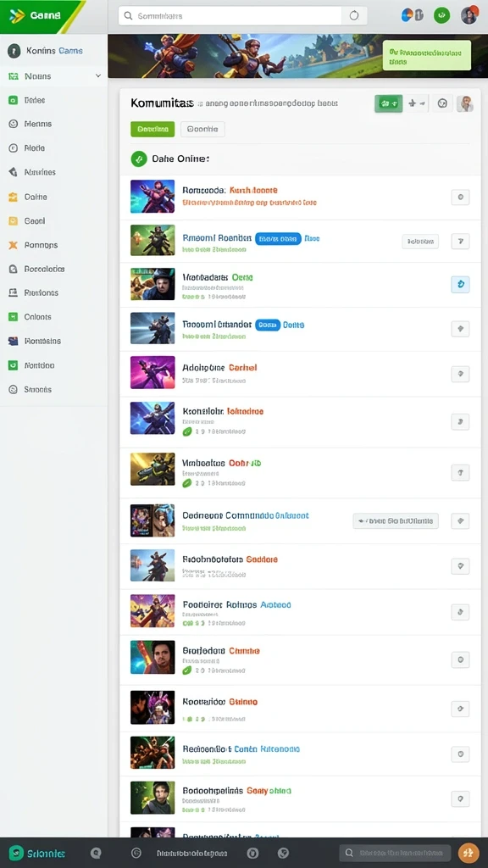Image resolution: width=488 pixels, height=868 pixels.
Task: Open the green dropdown button in Komunitas header
Action: pos(388,103)
